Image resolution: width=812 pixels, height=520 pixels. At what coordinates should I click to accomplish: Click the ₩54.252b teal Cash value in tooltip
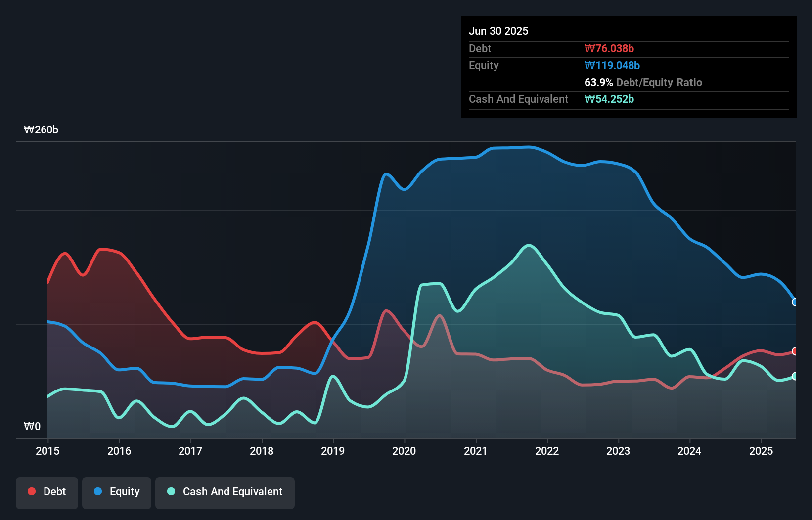pos(609,99)
